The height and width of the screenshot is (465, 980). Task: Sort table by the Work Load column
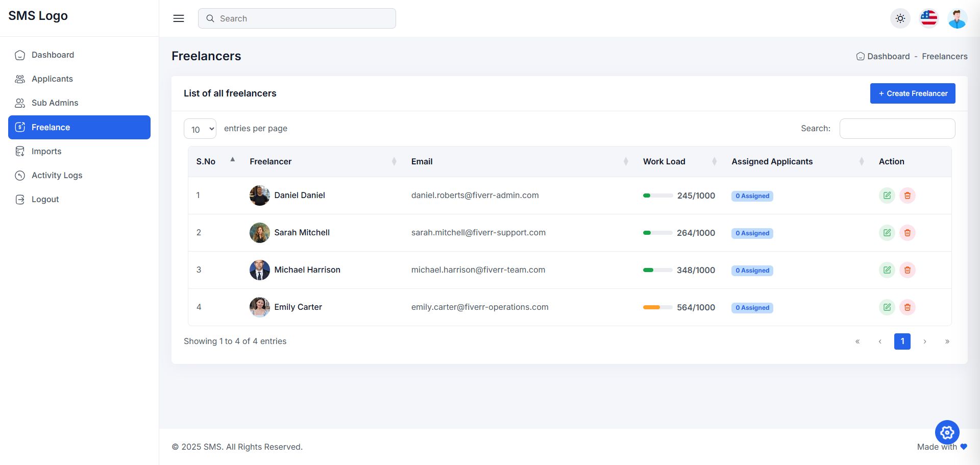(x=679, y=161)
